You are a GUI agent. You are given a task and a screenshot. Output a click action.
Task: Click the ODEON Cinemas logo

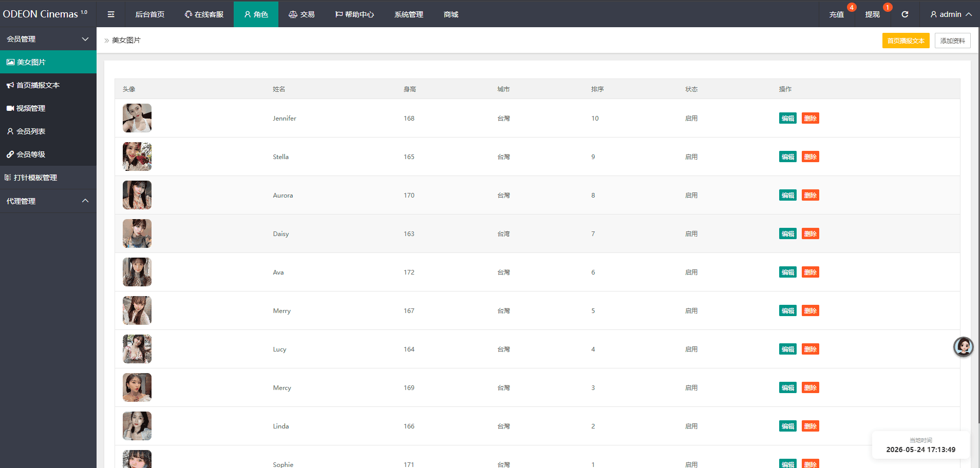click(45, 14)
